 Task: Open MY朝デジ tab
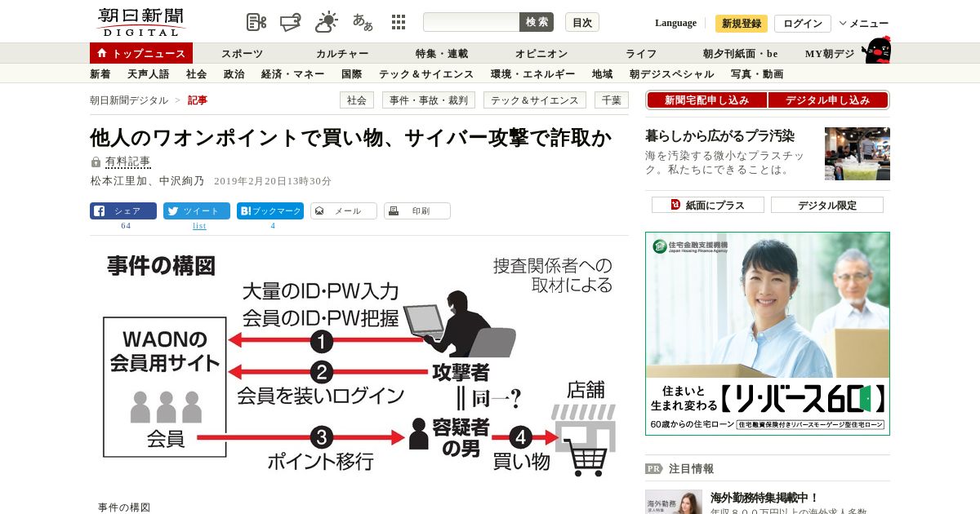pyautogui.click(x=830, y=54)
